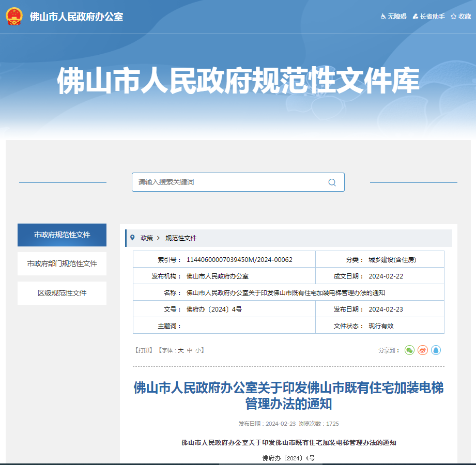This screenshot has width=476, height=465.
Task: Click the 【打印】 print link
Action: point(144,350)
